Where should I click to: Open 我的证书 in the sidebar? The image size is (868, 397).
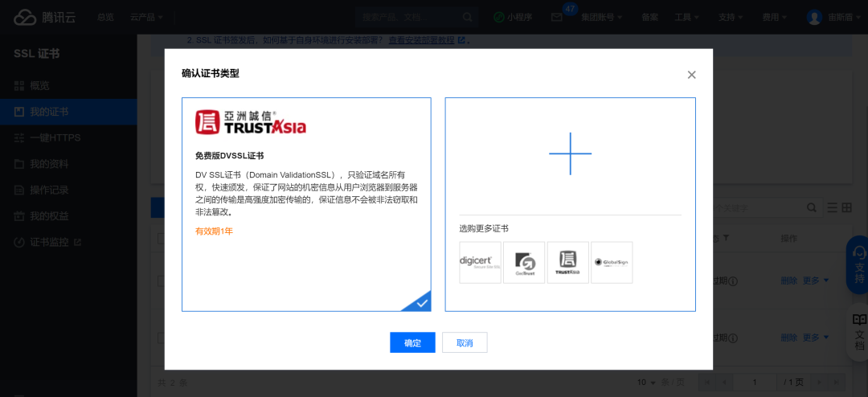click(68, 112)
